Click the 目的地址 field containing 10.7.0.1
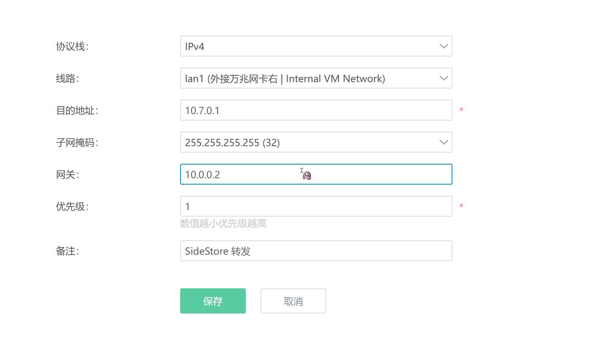Viewport: 613px width, 364px height. 316,110
